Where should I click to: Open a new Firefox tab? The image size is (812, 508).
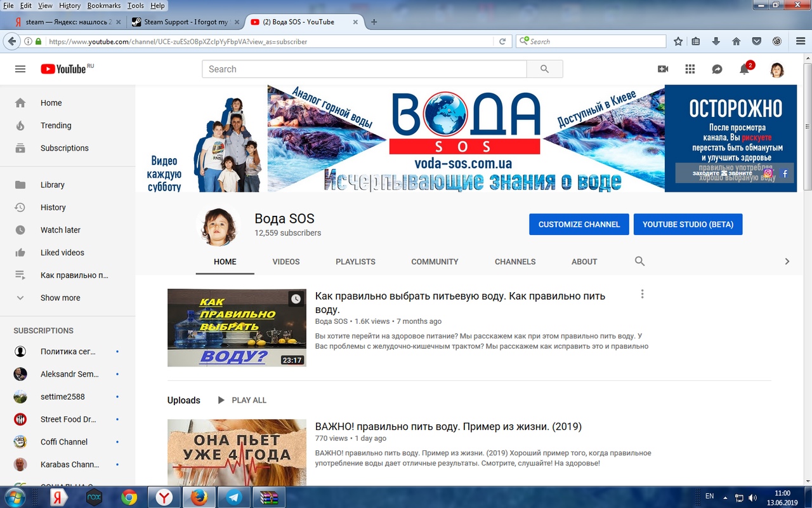pos(374,22)
